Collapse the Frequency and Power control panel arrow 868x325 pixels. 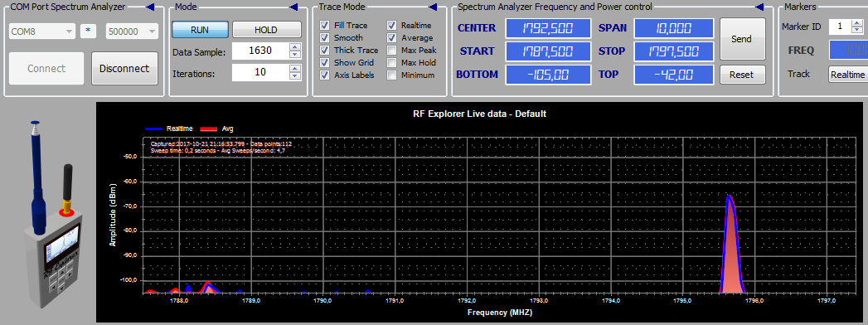[x=759, y=7]
